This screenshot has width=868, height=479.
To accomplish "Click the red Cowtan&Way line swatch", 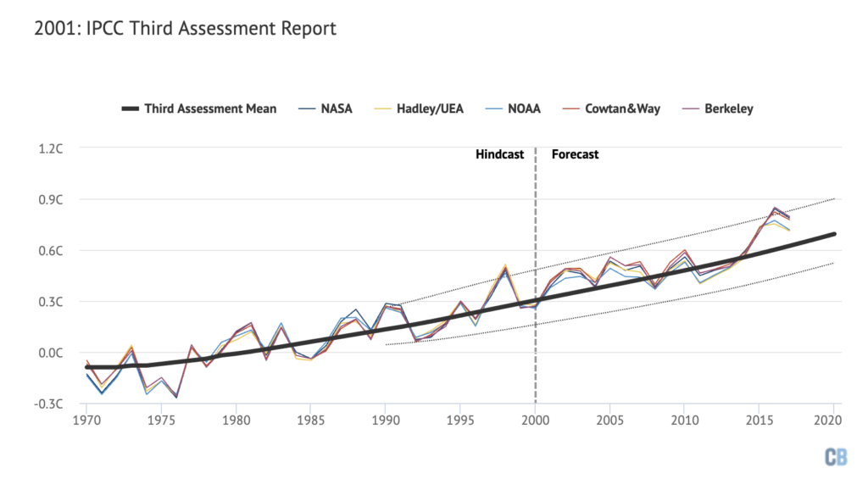I will coord(570,109).
